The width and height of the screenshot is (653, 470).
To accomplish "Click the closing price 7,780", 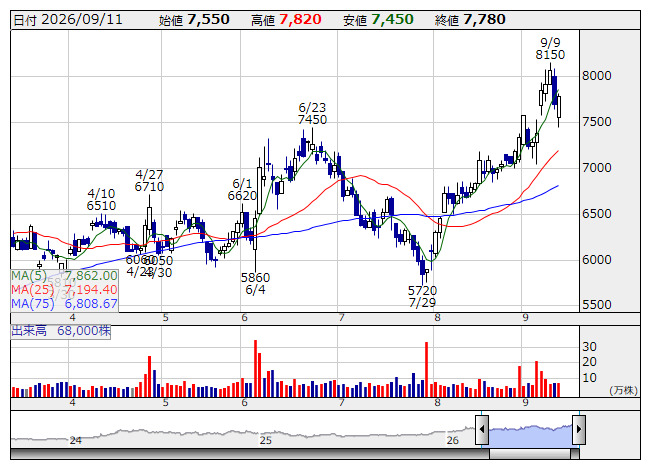I will tap(484, 20).
